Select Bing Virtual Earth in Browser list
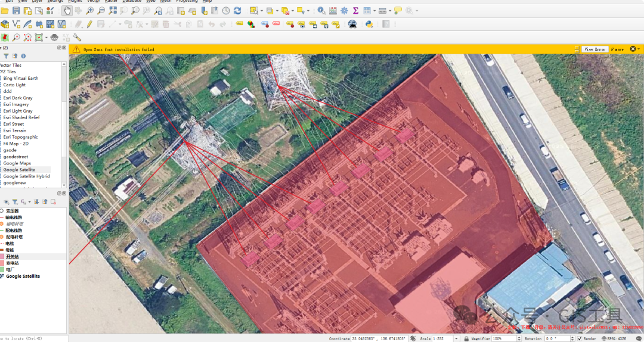 (20, 78)
